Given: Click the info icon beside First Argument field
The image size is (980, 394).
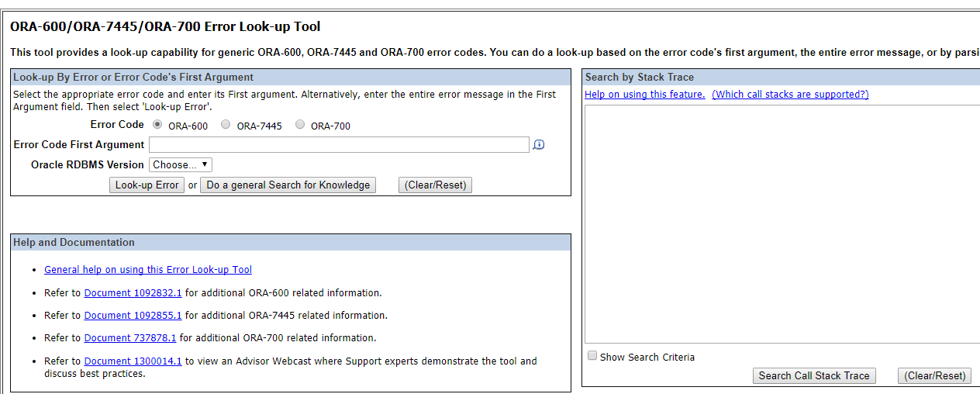Looking at the screenshot, I should point(539,145).
